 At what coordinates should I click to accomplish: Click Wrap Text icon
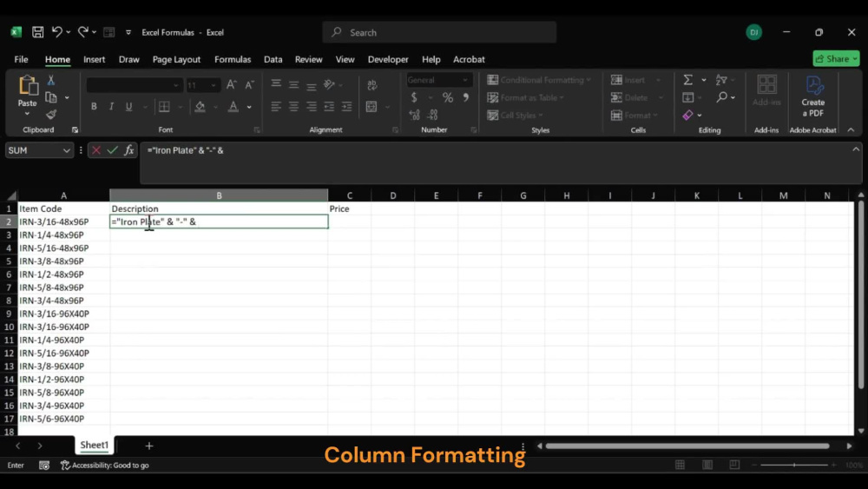[x=372, y=85]
